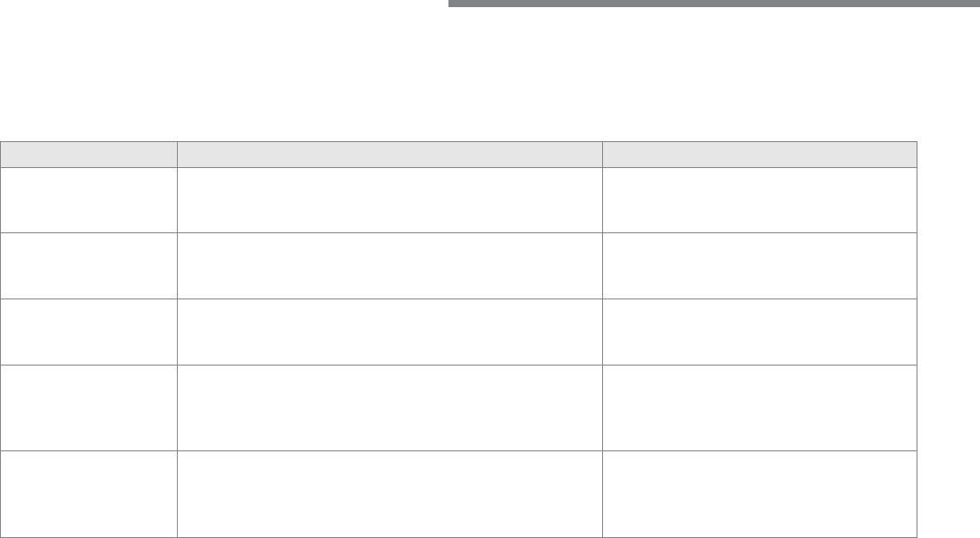Select the wide middle gray header cell
This screenshot has width=980, height=538.
[x=389, y=155]
